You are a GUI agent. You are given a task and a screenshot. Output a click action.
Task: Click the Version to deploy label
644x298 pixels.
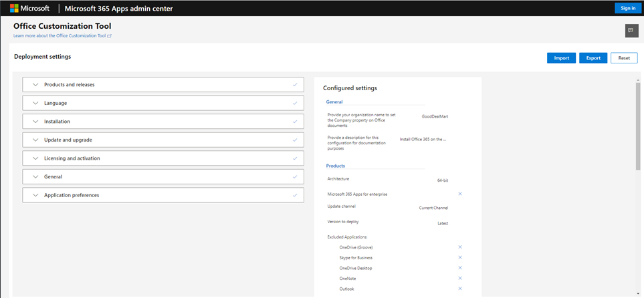click(x=343, y=222)
